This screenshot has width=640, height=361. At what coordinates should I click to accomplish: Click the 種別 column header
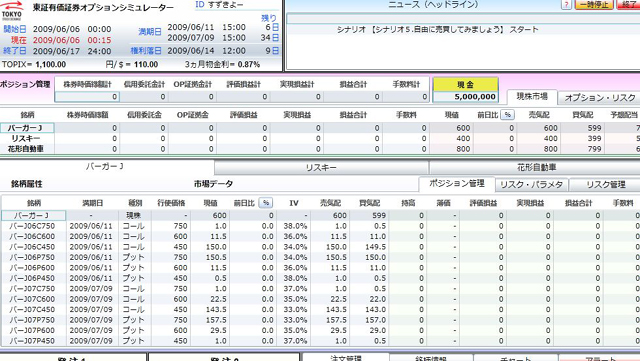pos(135,203)
